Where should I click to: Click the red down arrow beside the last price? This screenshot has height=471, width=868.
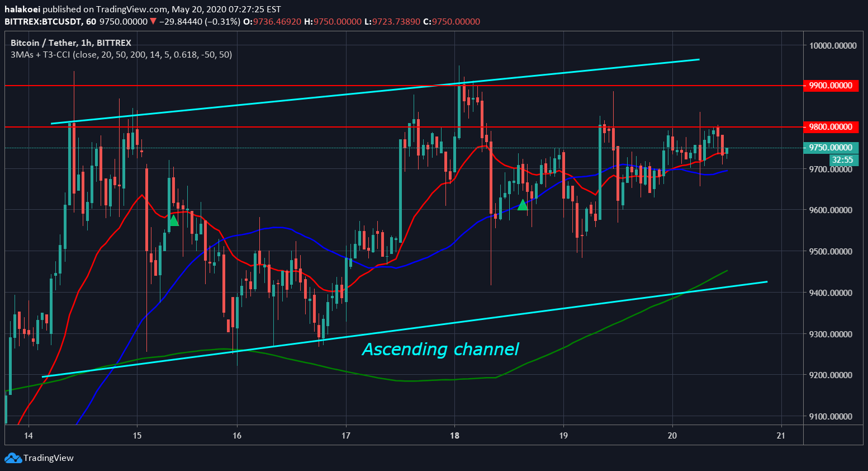[x=153, y=22]
